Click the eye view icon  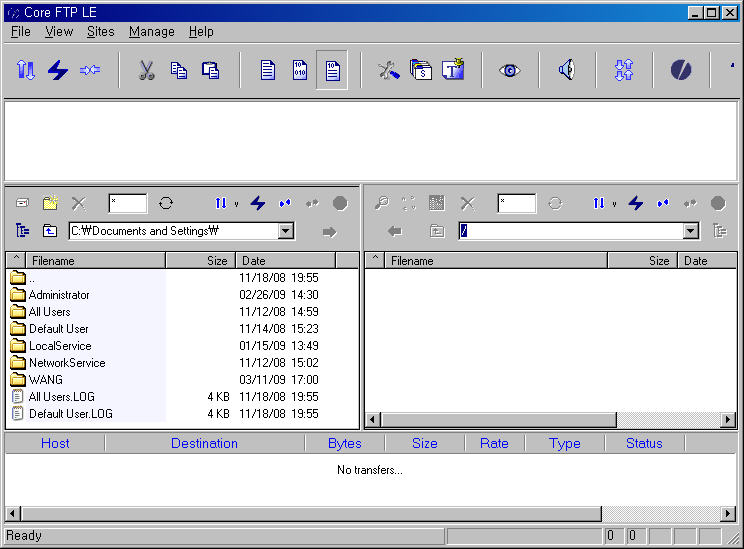(x=510, y=71)
